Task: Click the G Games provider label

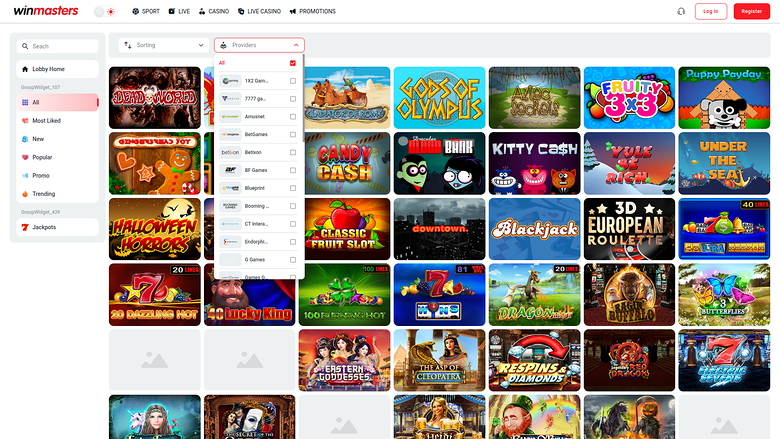Action: (x=255, y=260)
